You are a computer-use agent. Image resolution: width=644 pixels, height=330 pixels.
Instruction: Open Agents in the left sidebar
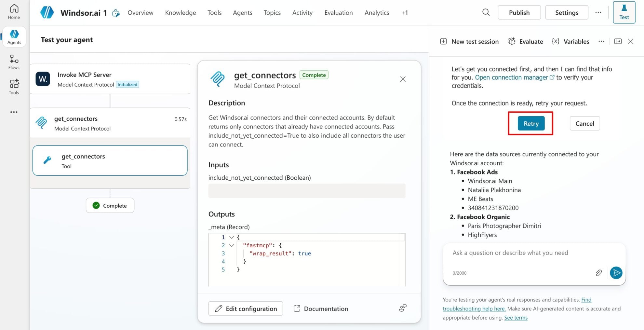(x=14, y=37)
